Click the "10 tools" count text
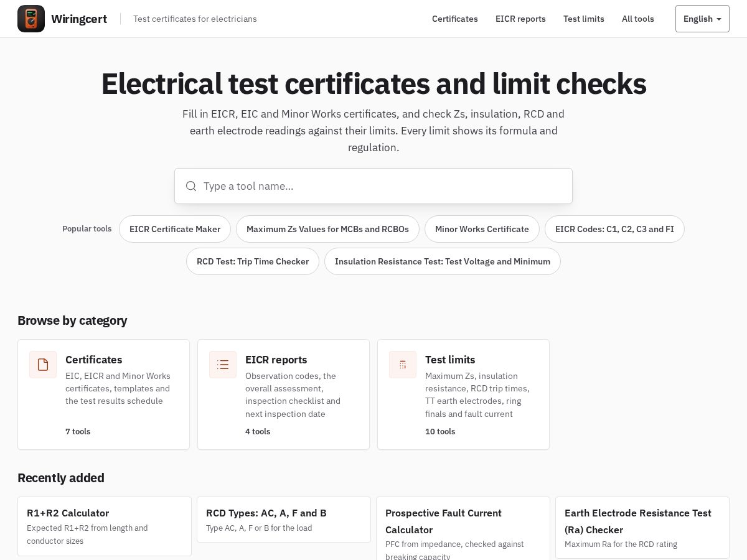Screen dimensions: 747x560 click(440, 431)
